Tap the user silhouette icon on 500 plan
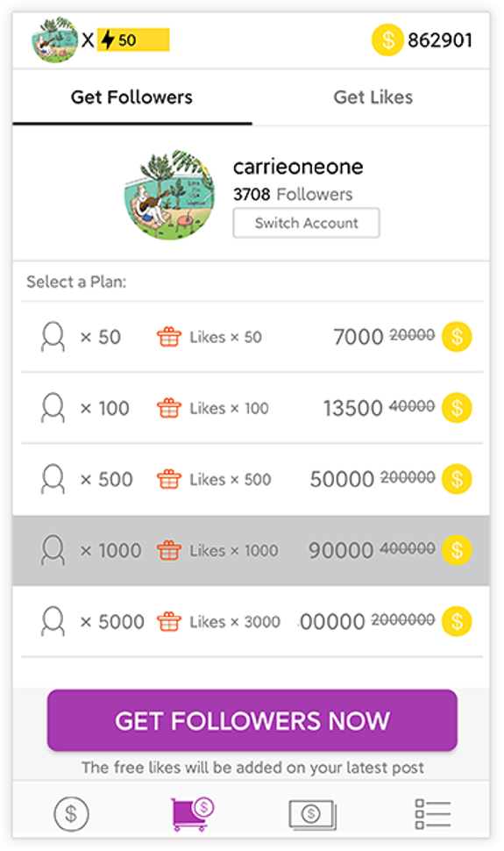The width and height of the screenshot is (504, 851). 53,479
